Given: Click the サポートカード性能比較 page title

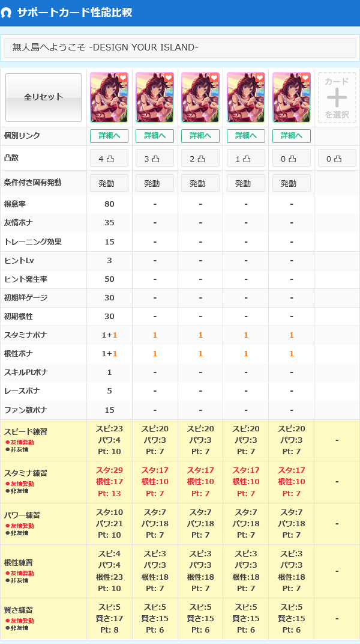Looking at the screenshot, I should coord(74,13).
